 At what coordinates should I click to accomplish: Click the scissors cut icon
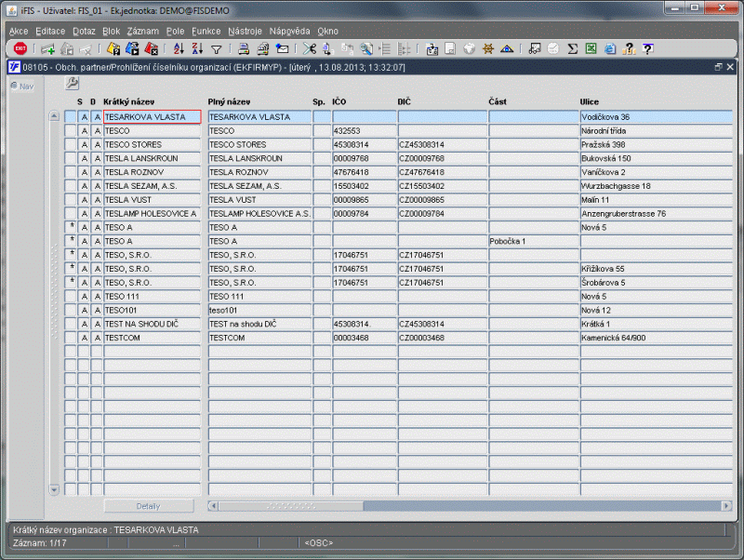311,48
